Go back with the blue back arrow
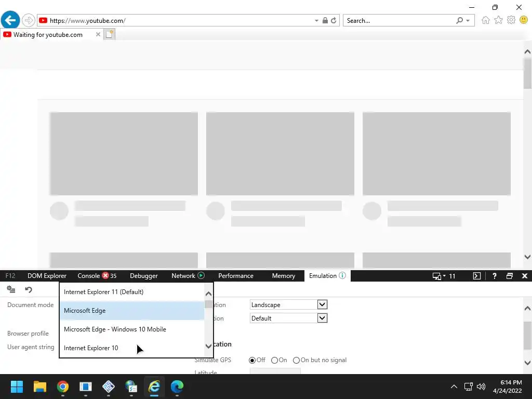 click(x=10, y=20)
